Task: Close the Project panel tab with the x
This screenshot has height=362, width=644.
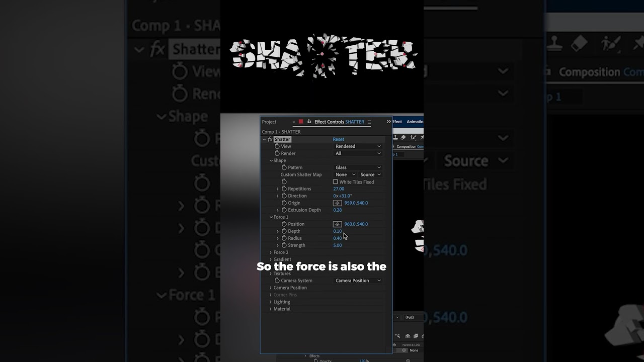Action: point(294,122)
